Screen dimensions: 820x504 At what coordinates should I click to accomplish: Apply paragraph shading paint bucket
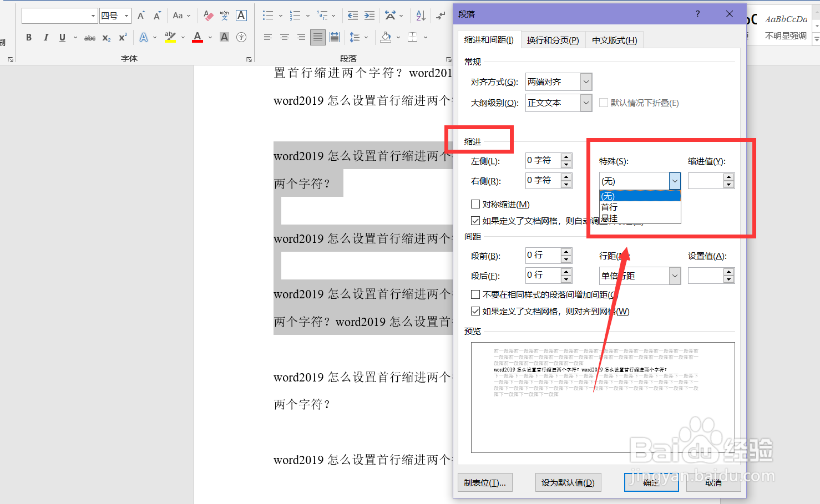click(386, 37)
